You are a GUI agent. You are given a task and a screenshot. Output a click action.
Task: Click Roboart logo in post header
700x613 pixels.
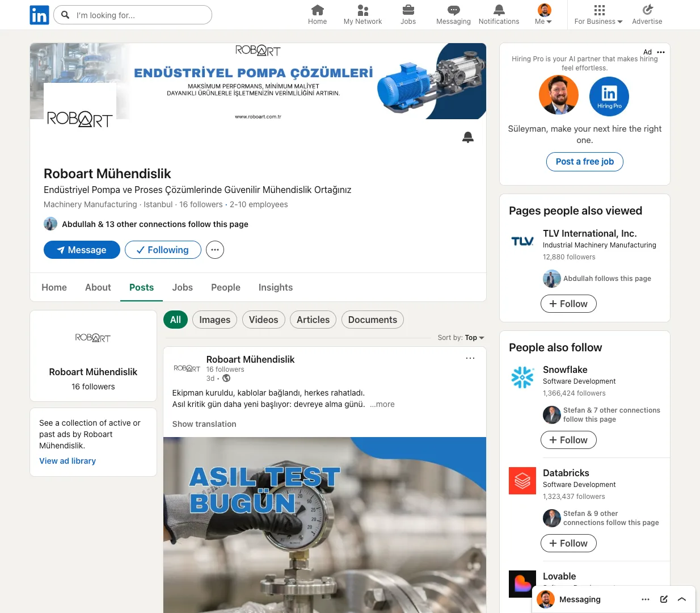[187, 368]
